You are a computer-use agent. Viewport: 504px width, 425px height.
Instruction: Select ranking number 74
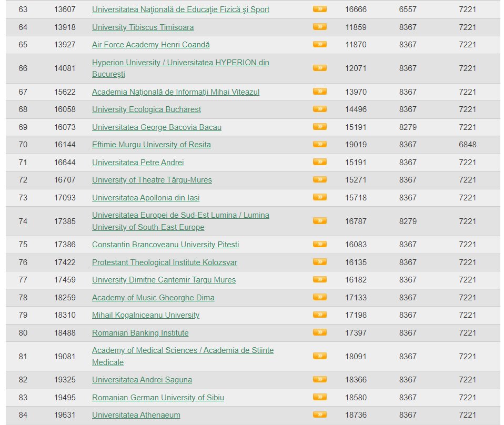[x=23, y=221]
